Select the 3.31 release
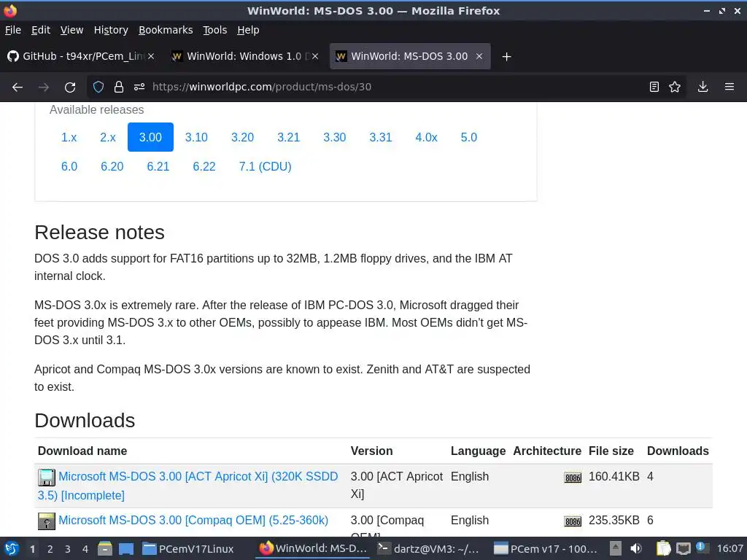 [381, 137]
